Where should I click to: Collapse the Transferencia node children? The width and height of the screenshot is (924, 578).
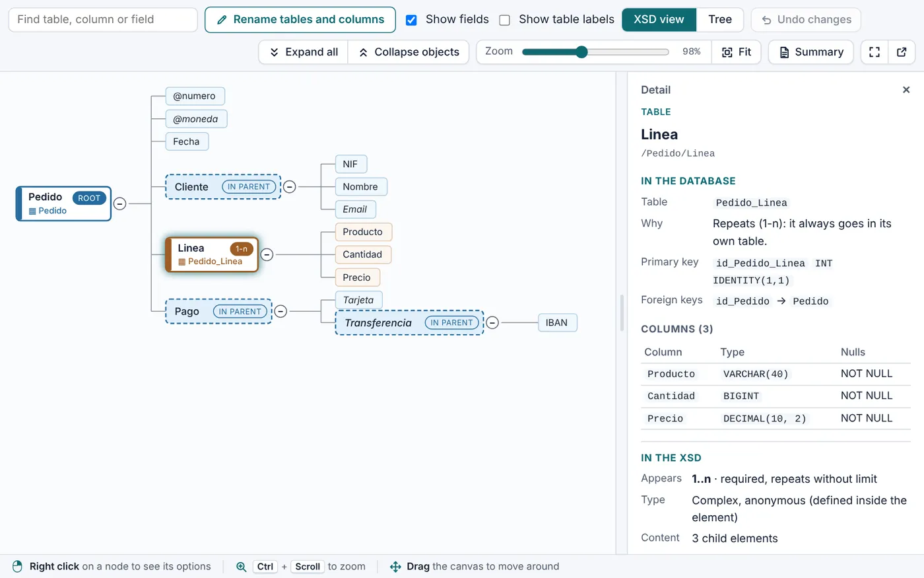click(492, 323)
